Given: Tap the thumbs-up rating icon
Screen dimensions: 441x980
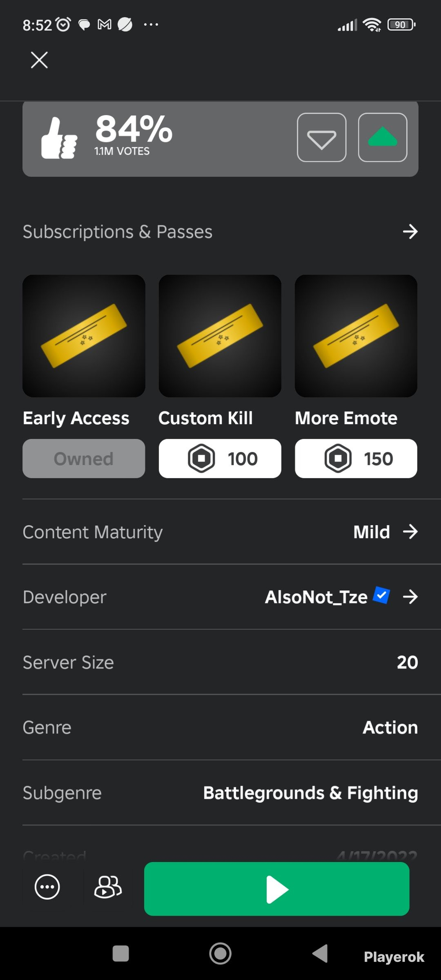Looking at the screenshot, I should point(59,138).
